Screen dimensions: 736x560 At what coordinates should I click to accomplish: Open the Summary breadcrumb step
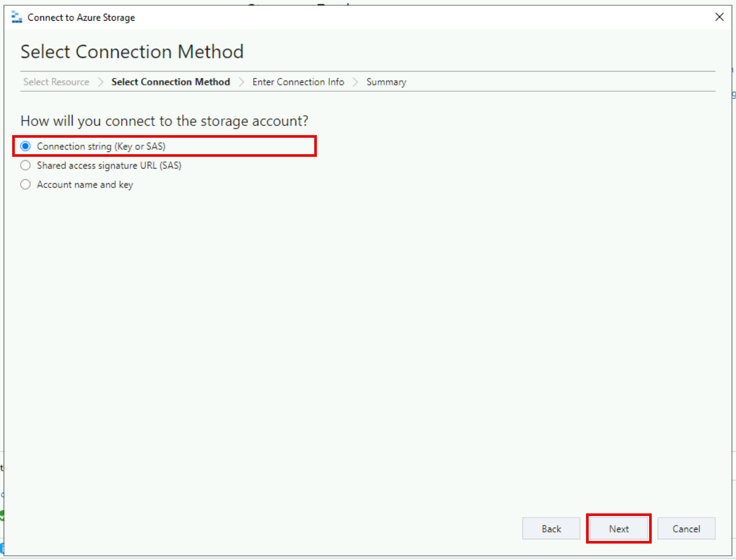click(386, 82)
